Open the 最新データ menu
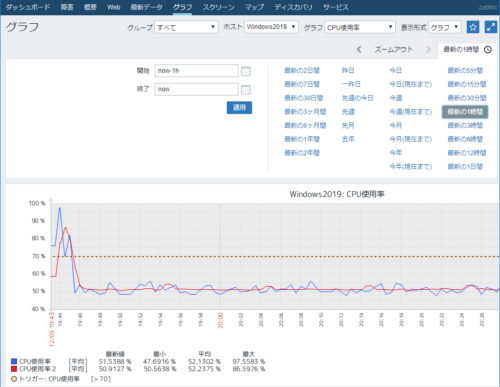The image size is (500, 387). tap(147, 7)
